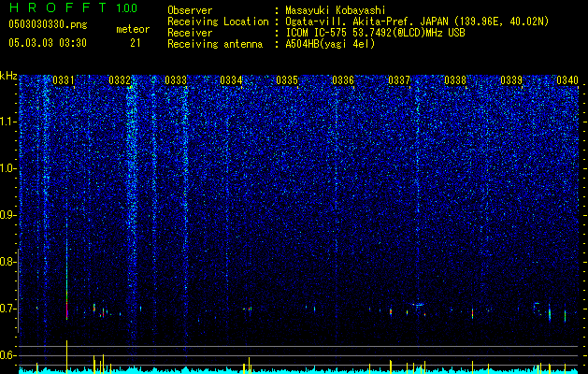Click the 0.9 kHz axis label
The width and height of the screenshot is (588, 374).
[x=7, y=215]
